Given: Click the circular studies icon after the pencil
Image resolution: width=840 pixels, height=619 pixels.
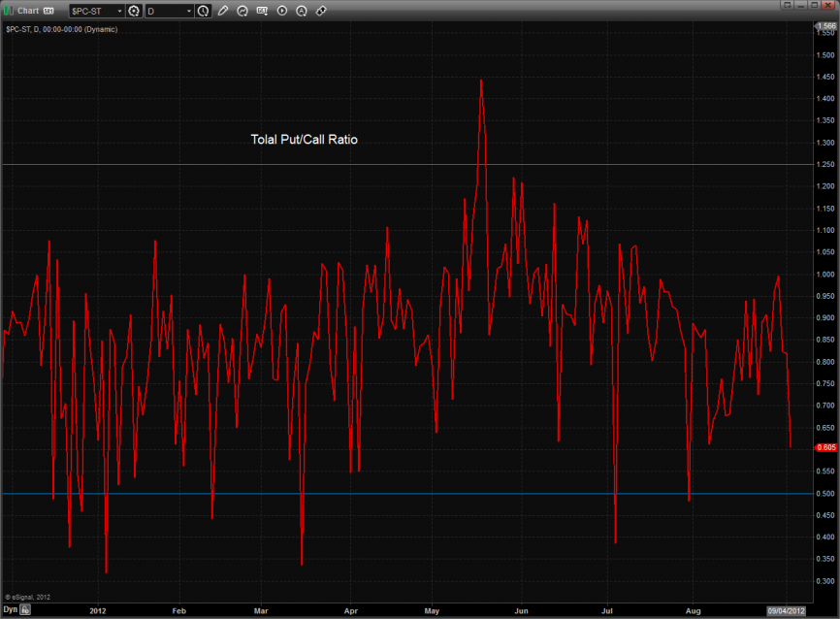Looking at the screenshot, I should point(242,11).
